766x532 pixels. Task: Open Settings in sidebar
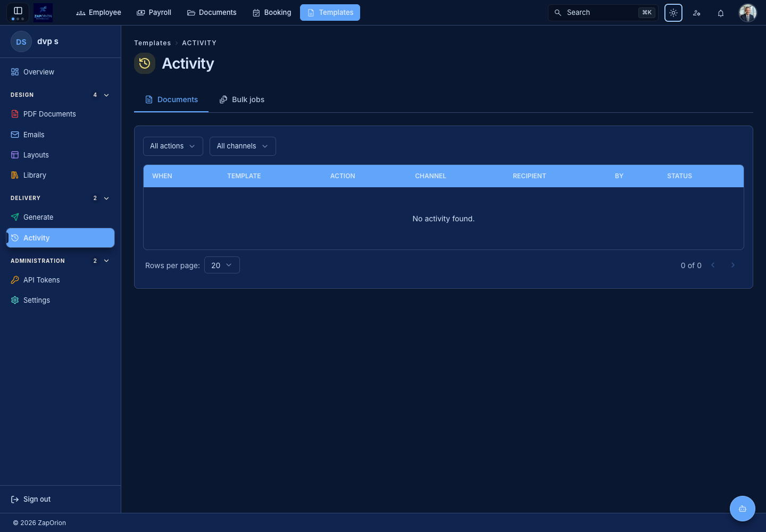pyautogui.click(x=60, y=300)
